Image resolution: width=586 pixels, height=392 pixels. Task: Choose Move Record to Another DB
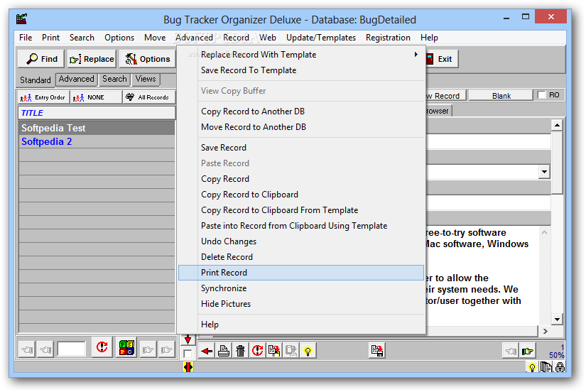pyautogui.click(x=301, y=127)
